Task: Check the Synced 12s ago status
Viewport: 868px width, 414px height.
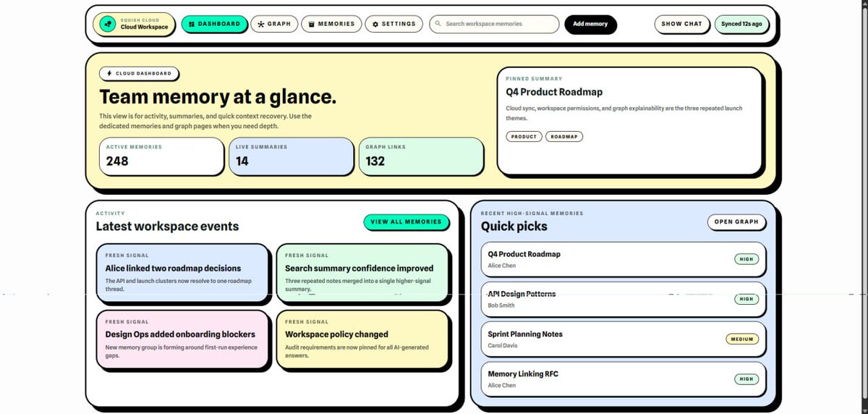Action: point(741,24)
